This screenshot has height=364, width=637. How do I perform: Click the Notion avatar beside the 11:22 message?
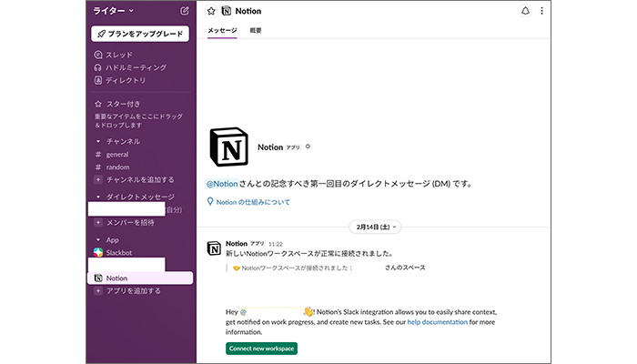pyautogui.click(x=214, y=248)
